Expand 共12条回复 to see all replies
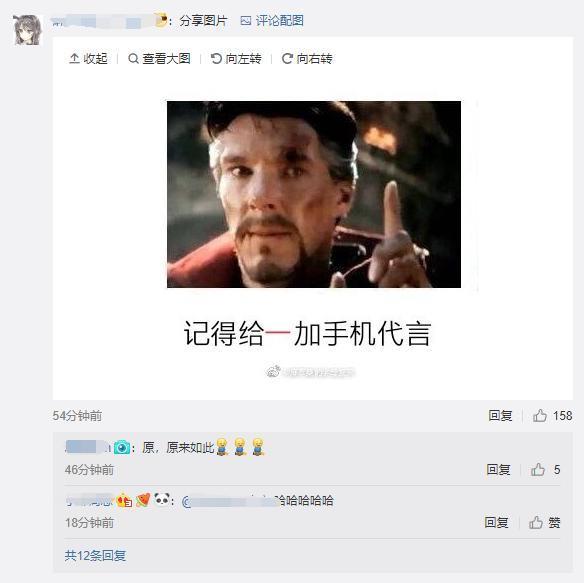584x583 pixels. coord(95,555)
